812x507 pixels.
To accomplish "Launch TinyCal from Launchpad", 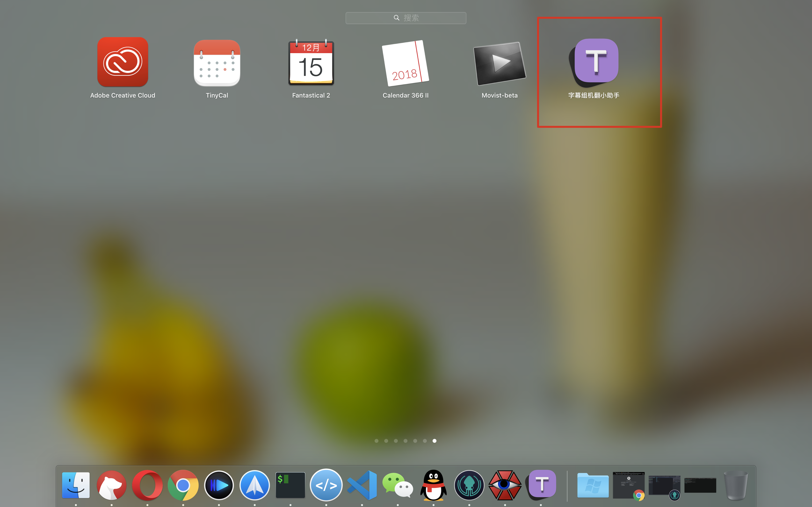I will click(217, 63).
